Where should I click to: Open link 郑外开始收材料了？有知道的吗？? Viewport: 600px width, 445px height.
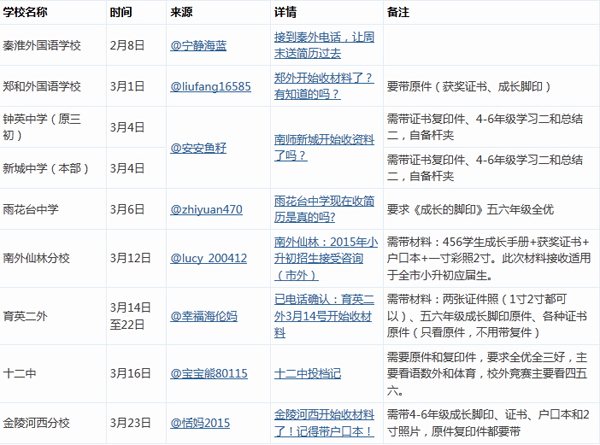(324, 86)
